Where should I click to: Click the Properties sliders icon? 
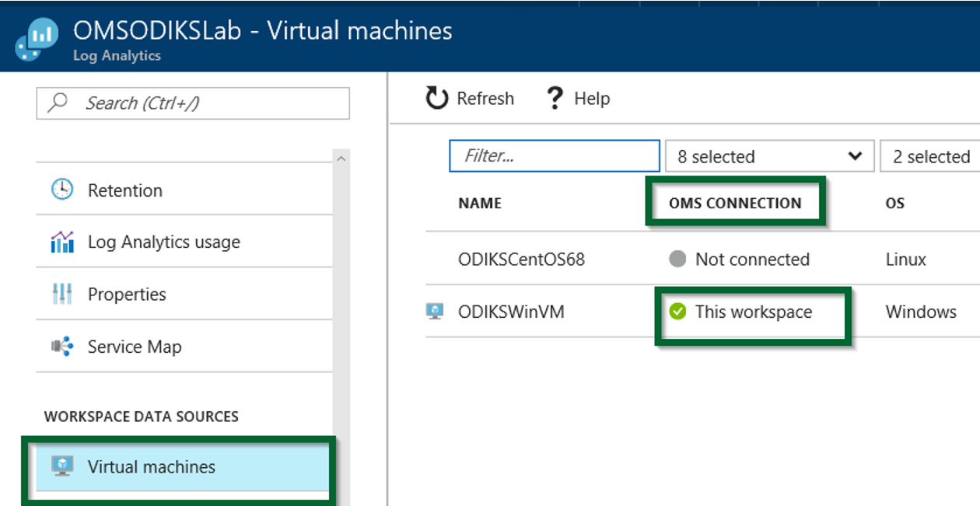pyautogui.click(x=62, y=294)
